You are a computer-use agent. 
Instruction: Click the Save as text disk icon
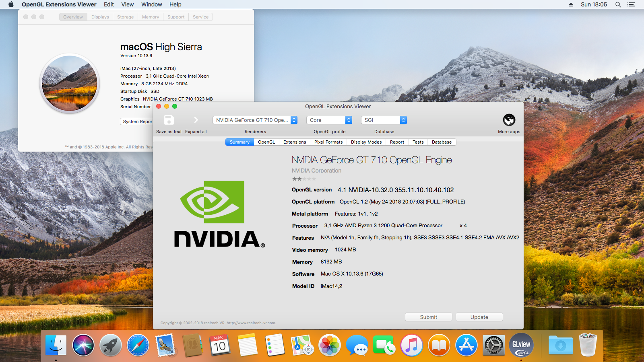pyautogui.click(x=169, y=120)
